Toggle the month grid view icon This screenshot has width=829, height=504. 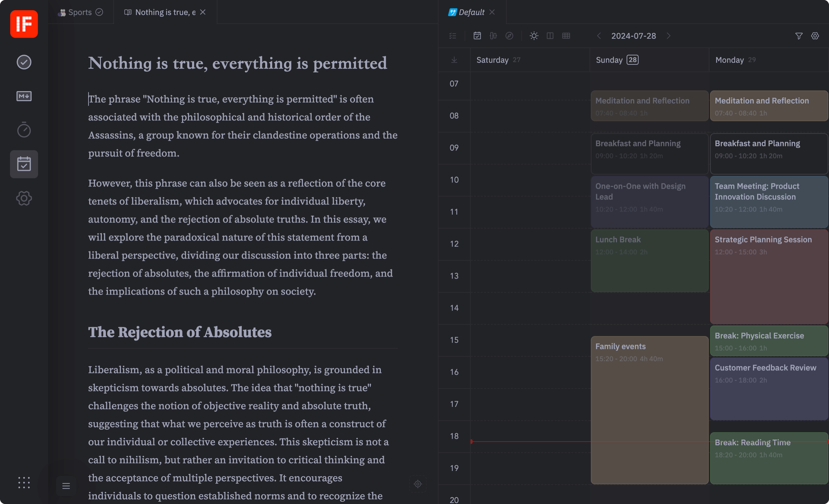(566, 36)
